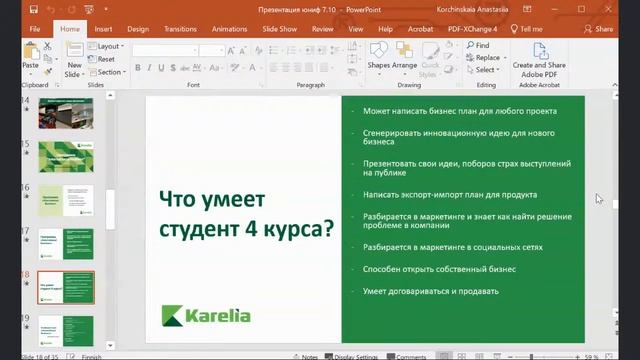Viewport: 640px width, 360px height.
Task: Select the Format Painter brush
Action: (47, 72)
